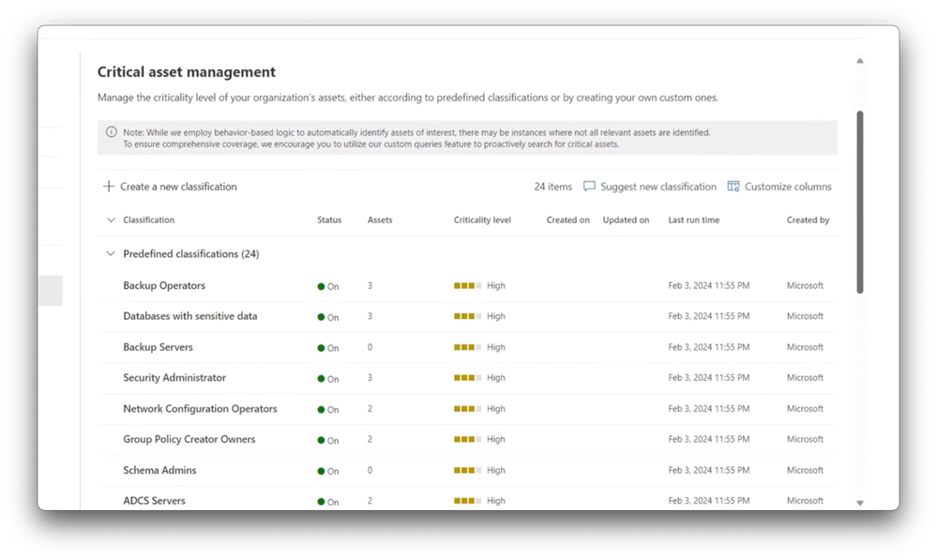The image size is (937, 560).
Task: Click the plus icon beside Create a new classification
Action: 109,187
